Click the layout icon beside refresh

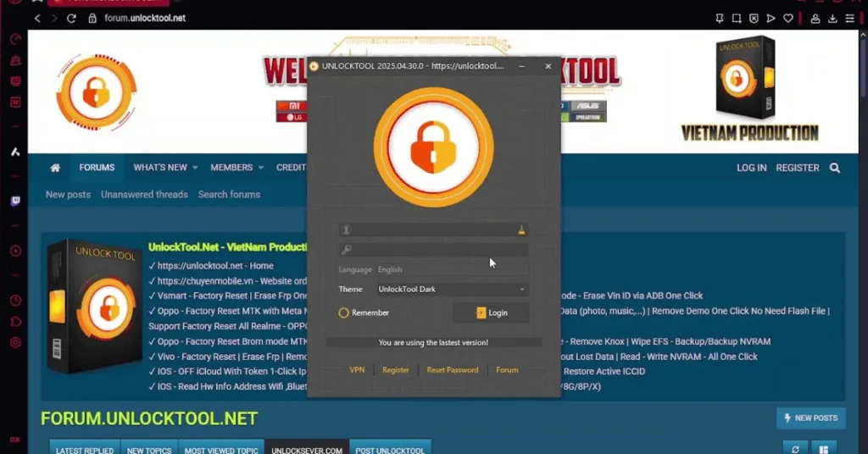[x=824, y=448]
